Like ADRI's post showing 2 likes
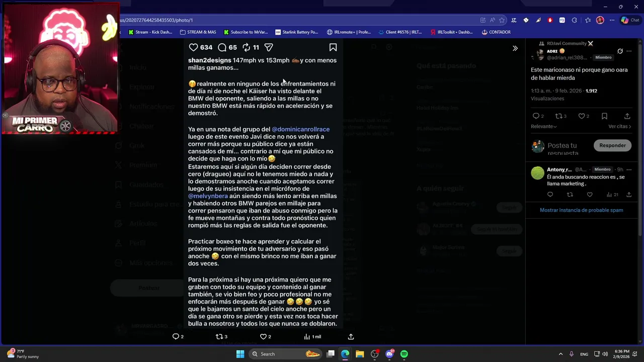 pyautogui.click(x=581, y=116)
